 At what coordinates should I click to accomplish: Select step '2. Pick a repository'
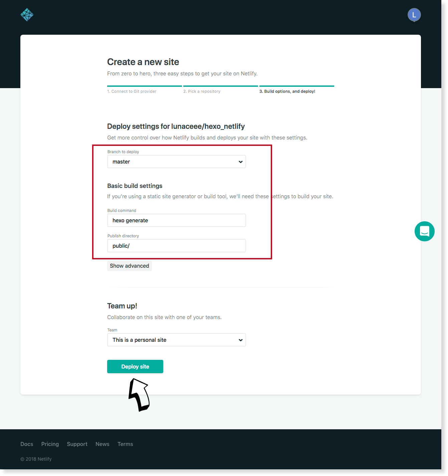tap(202, 91)
